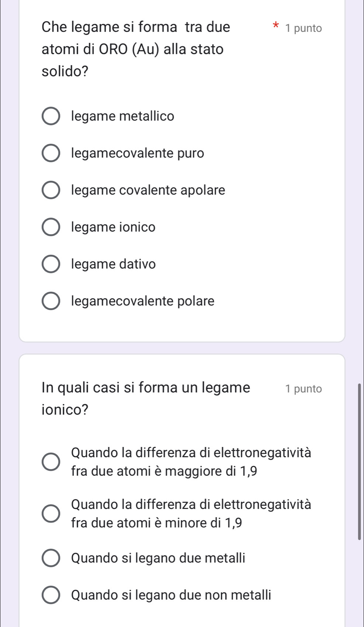
Task: Click the 'legame metallico' label text
Action: (122, 117)
